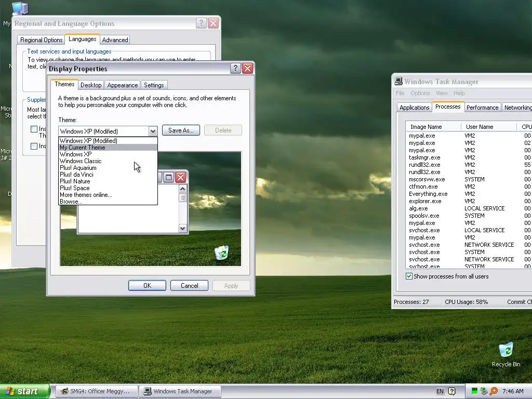The image size is (532, 399).
Task: Select the Themes tab
Action: pos(64,84)
